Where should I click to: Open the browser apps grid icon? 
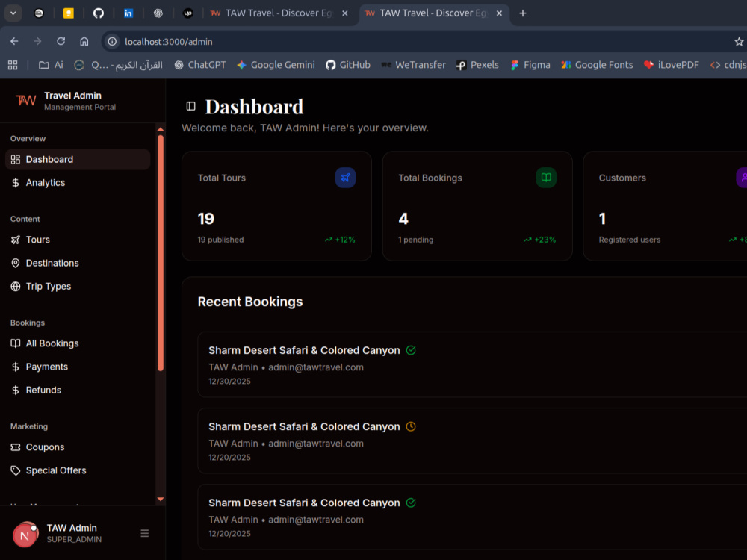pos(13,65)
